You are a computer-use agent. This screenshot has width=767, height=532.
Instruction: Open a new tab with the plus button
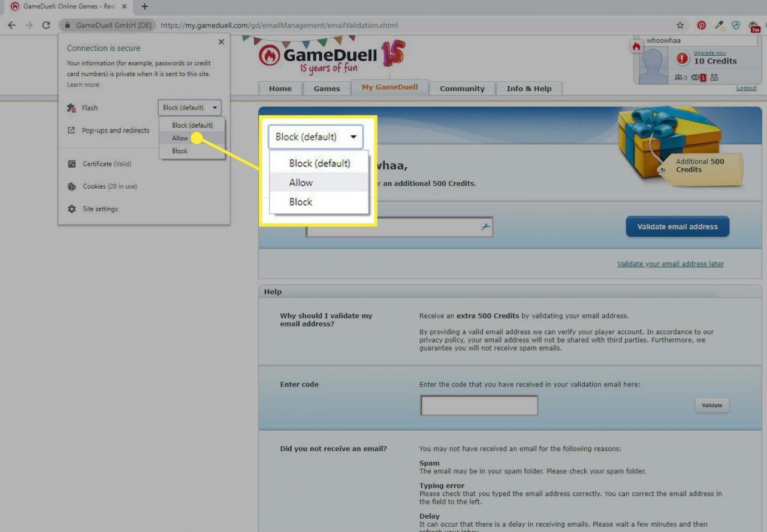[144, 7]
